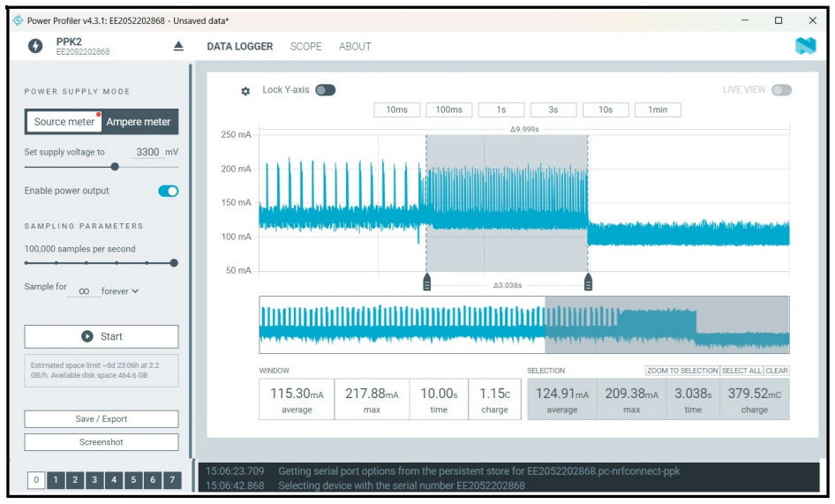
Task: Set time window to 3s
Action: coord(553,109)
